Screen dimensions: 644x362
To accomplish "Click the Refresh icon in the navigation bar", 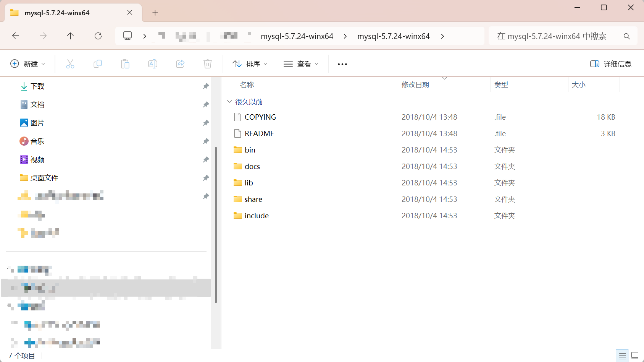I will coord(98,36).
